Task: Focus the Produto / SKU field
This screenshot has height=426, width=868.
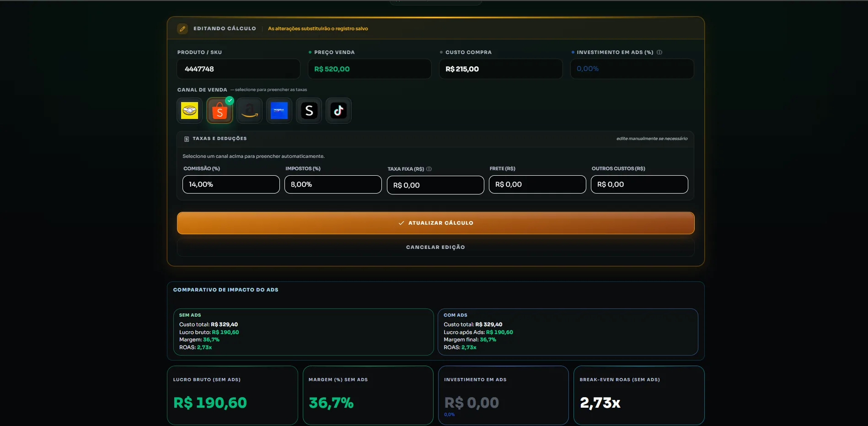Action: [238, 69]
